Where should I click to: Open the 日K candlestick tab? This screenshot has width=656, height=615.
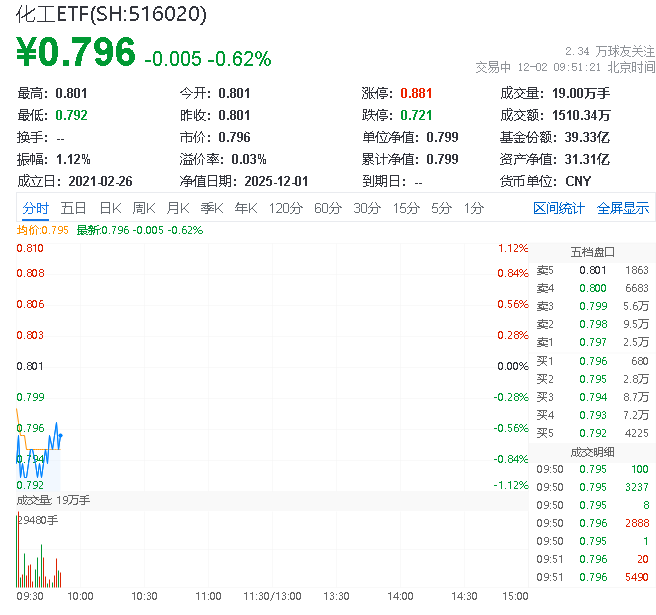[110, 208]
